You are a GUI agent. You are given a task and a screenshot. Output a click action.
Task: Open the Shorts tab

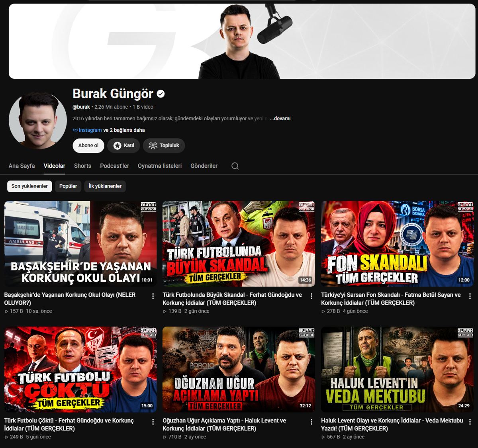click(x=82, y=166)
